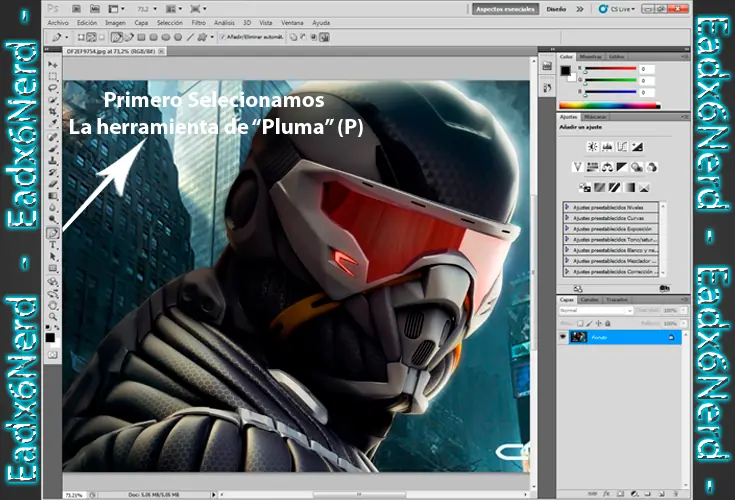Switch to the Máscaras tab
The height and width of the screenshot is (500, 735).
(x=595, y=117)
